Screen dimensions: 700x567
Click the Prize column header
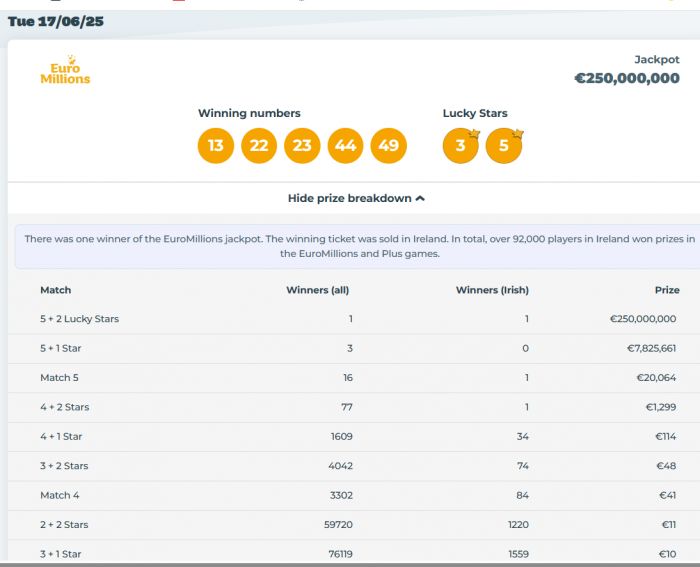[x=667, y=290]
